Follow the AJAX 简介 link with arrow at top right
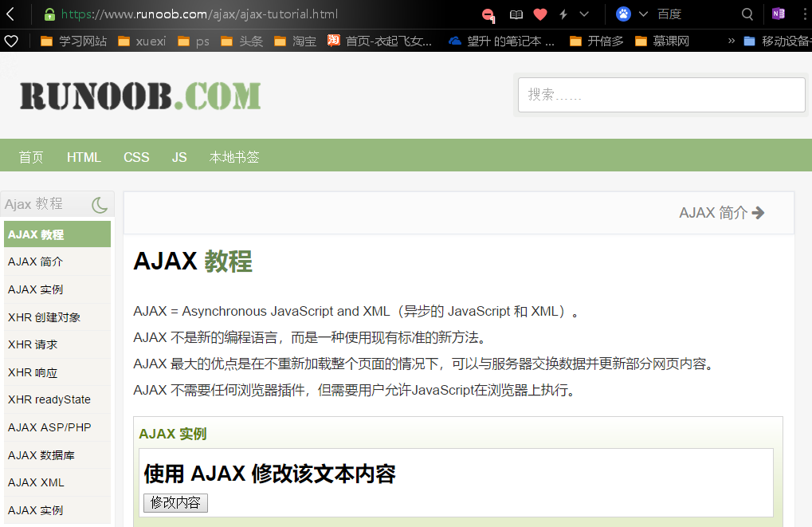The height and width of the screenshot is (527, 812). [721, 213]
